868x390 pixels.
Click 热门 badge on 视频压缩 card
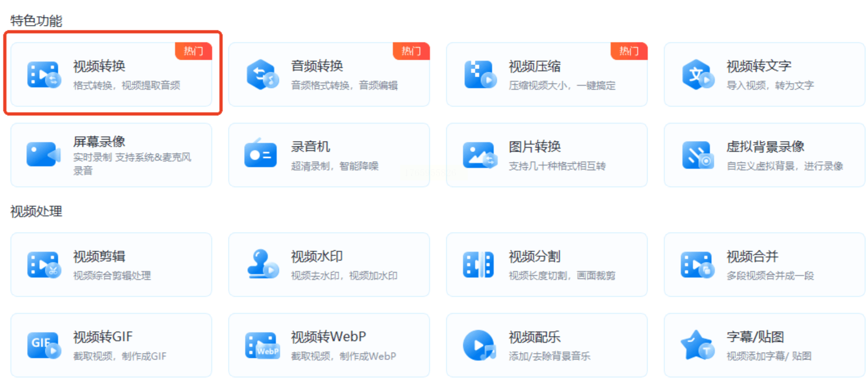(629, 51)
